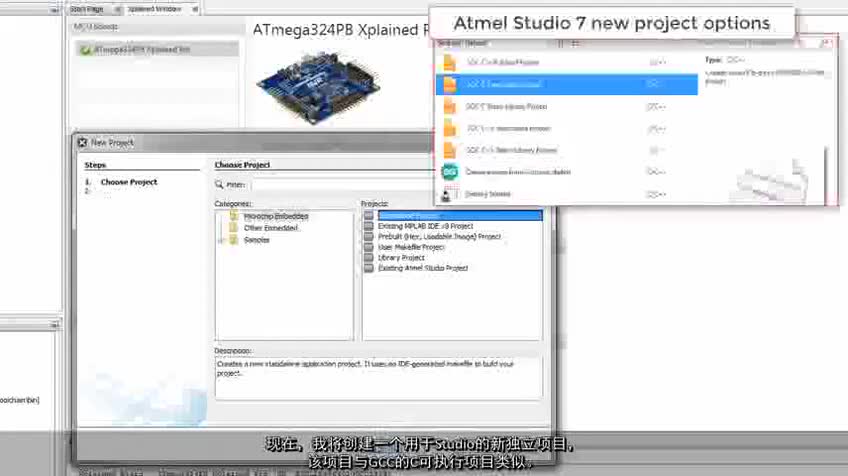Click in the Filter text field
Viewport: 848px width, 476px height.
pyautogui.click(x=330, y=184)
